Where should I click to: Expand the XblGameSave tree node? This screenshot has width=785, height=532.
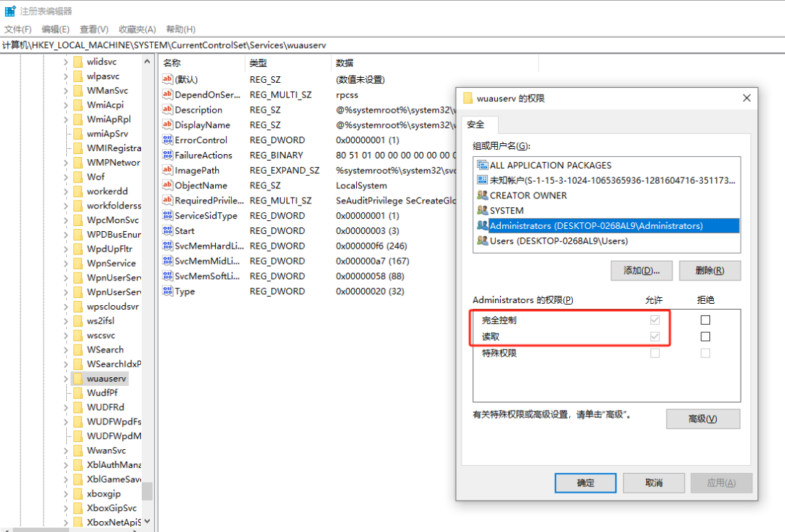[66, 479]
